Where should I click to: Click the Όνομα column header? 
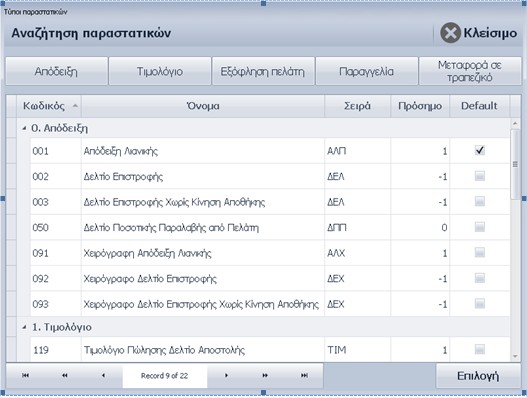pos(203,106)
